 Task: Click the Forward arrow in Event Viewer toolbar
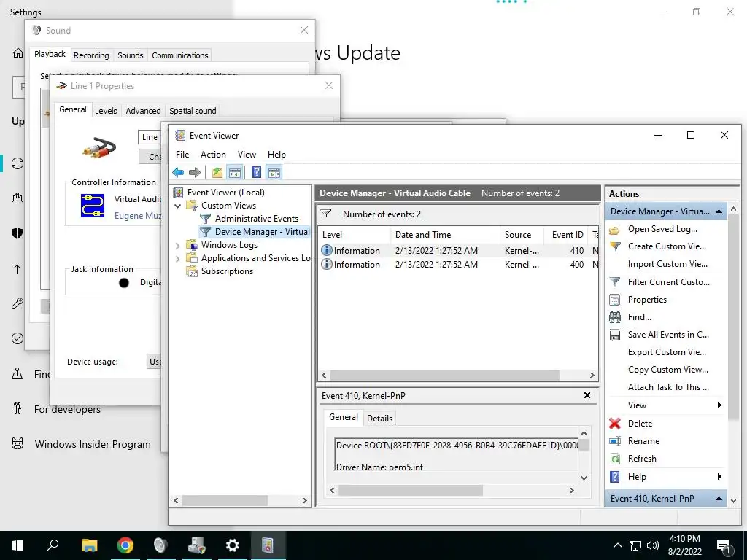(x=194, y=172)
